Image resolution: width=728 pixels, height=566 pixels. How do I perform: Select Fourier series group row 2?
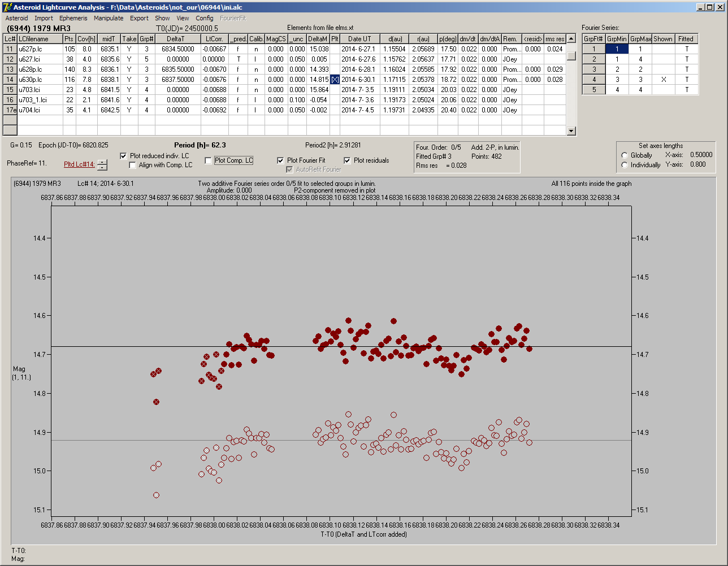point(594,59)
